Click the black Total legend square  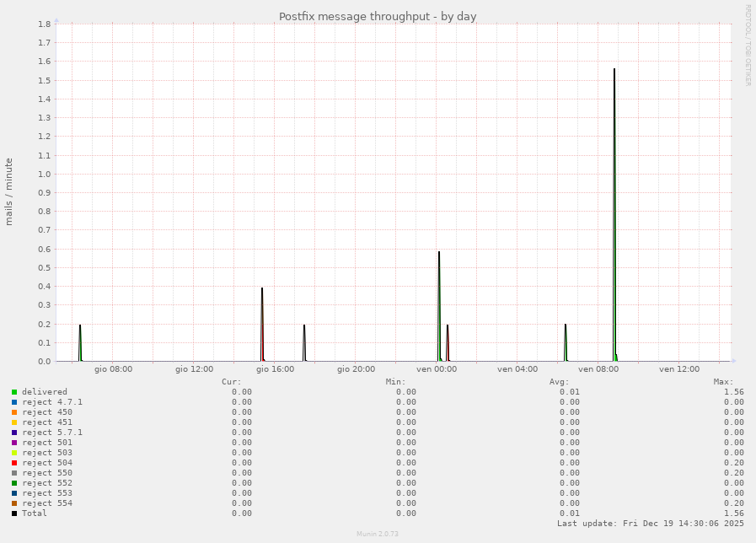15,513
